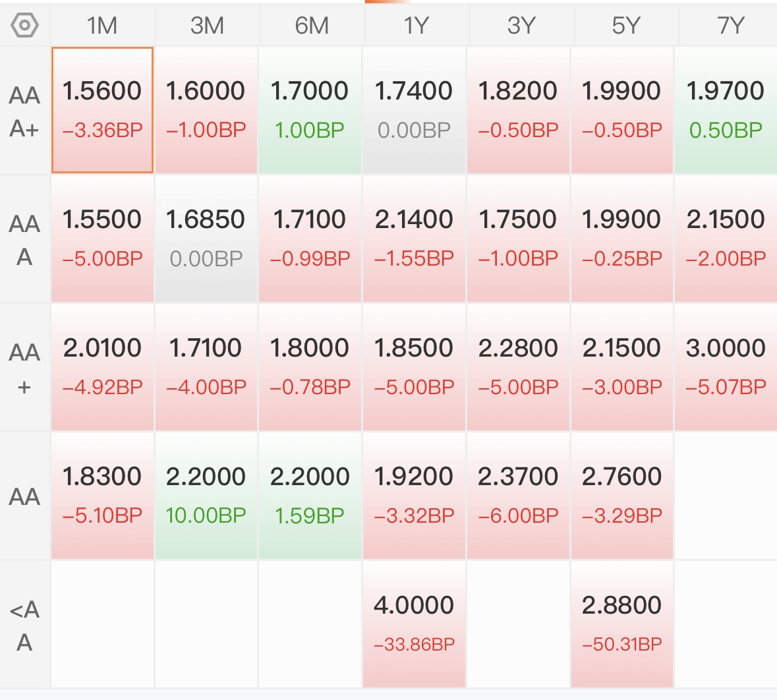
Task: Open AAA 3M cell showing 1.6850
Action: [x=206, y=239]
